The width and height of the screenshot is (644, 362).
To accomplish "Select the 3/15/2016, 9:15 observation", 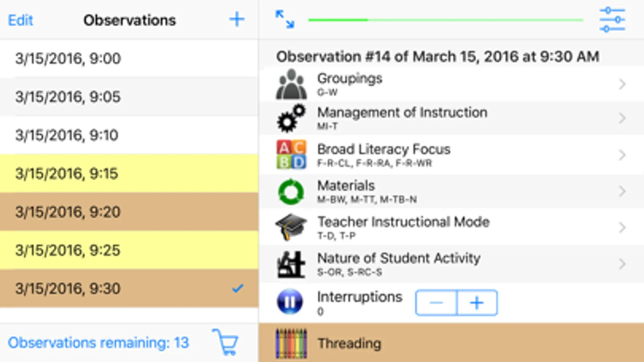I will click(129, 173).
